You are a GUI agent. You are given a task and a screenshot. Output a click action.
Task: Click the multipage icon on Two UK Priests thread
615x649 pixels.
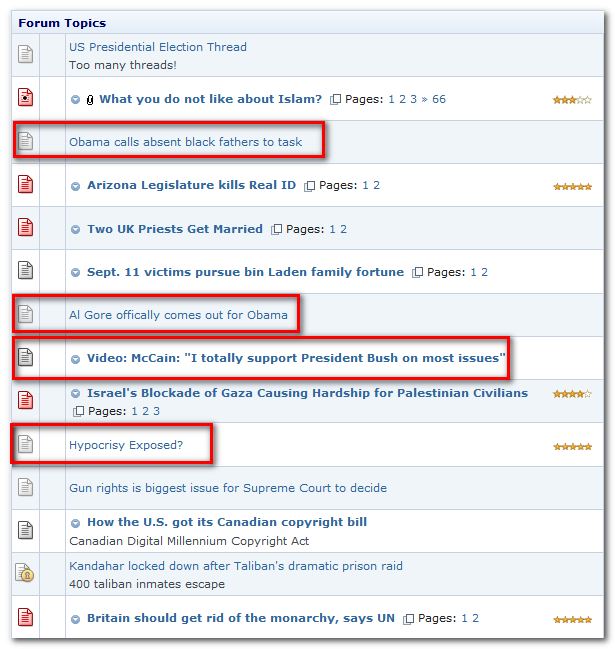[x=276, y=229]
